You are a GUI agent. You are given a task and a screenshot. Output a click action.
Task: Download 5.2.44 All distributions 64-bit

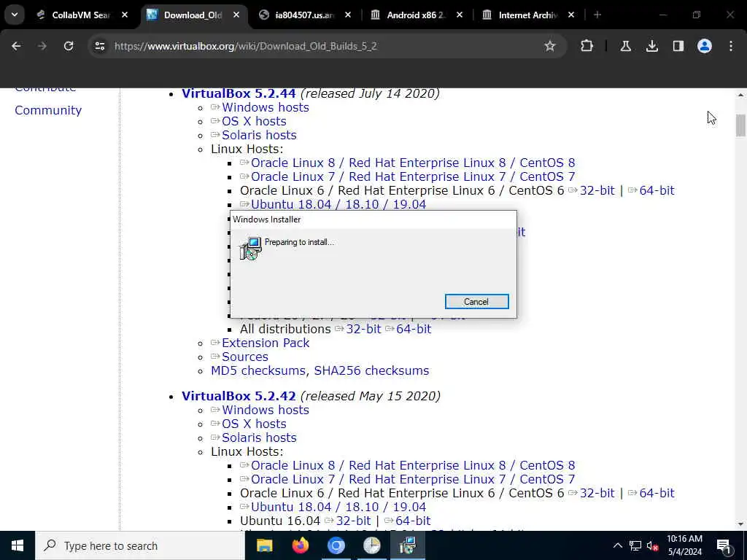pyautogui.click(x=414, y=329)
